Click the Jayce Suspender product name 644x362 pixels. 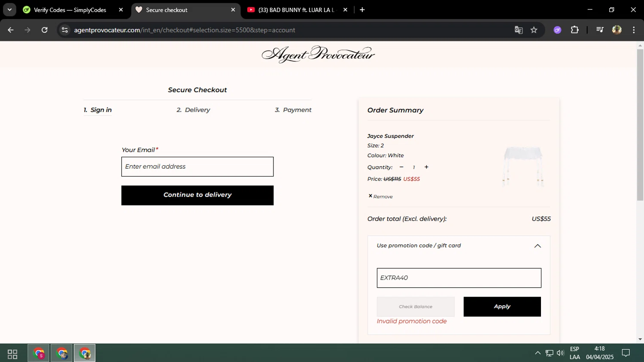tap(390, 136)
